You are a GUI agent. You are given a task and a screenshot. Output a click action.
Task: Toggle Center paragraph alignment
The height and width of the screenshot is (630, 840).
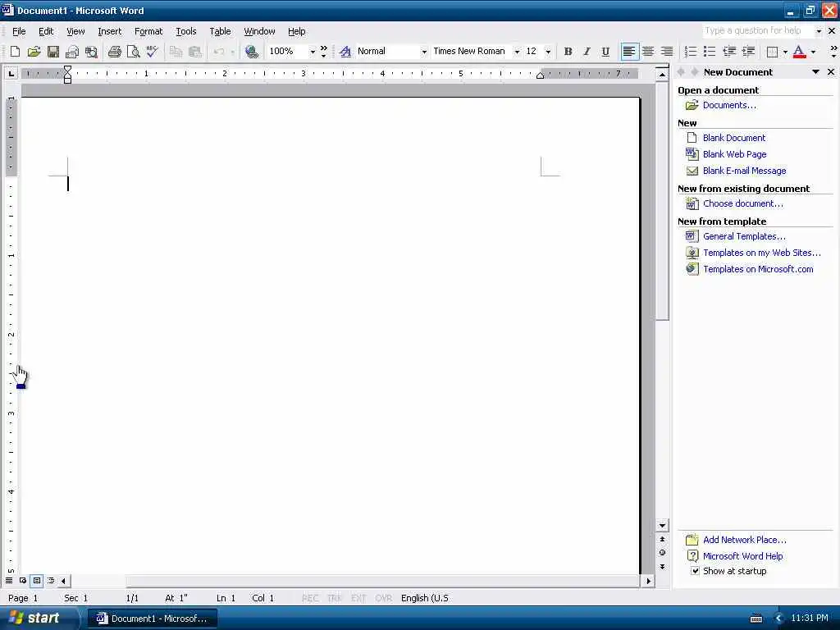click(648, 52)
